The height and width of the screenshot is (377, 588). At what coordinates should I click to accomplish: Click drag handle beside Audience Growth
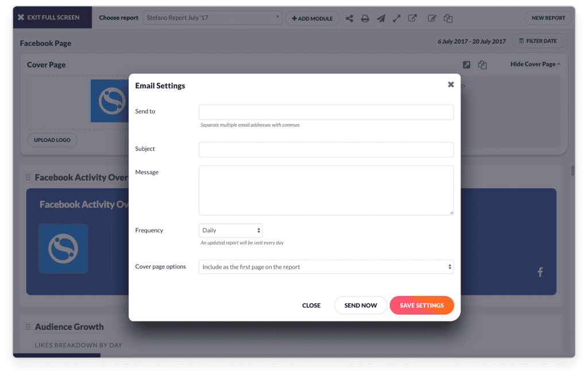pos(28,327)
